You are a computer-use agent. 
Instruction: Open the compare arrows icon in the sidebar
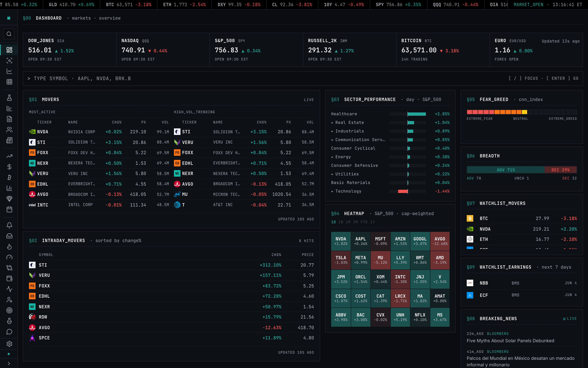tap(9, 268)
